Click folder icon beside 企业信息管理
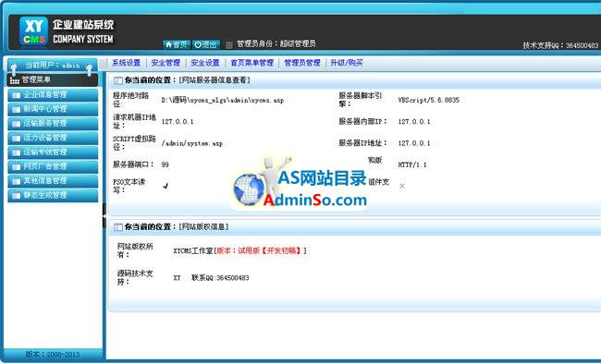601x364 pixels. [x=16, y=95]
